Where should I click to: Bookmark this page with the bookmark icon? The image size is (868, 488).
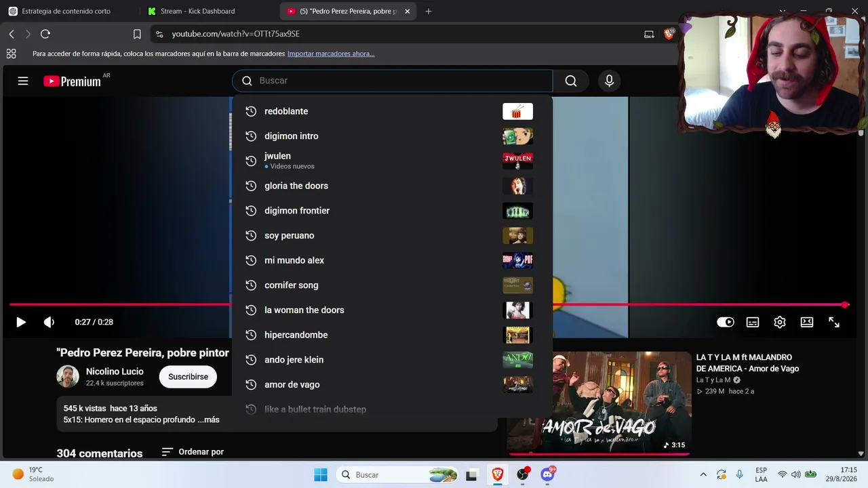[x=137, y=34]
